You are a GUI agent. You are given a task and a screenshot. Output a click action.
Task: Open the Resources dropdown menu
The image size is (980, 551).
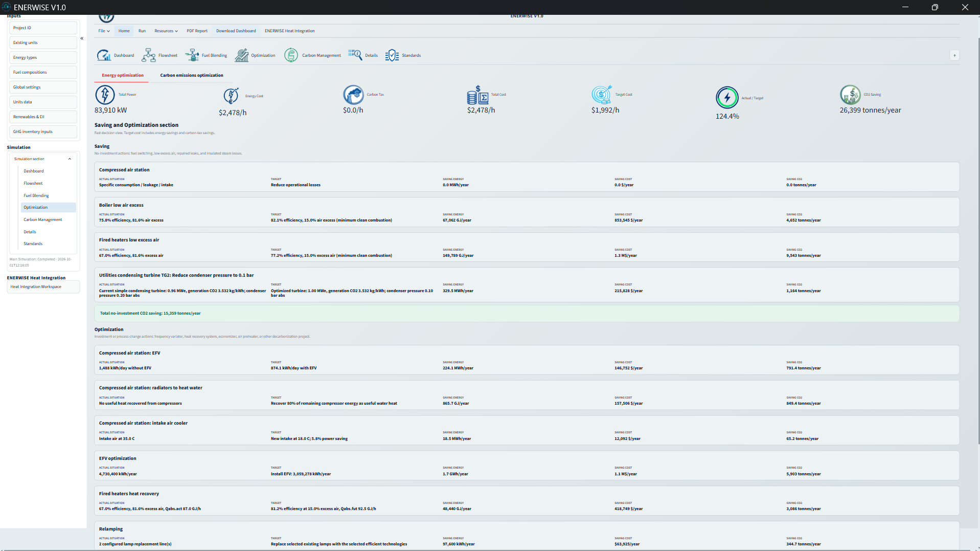[x=166, y=31]
